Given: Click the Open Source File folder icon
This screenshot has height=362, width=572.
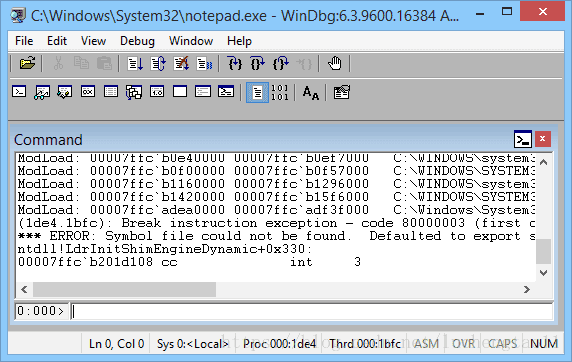Looking at the screenshot, I should [28, 63].
